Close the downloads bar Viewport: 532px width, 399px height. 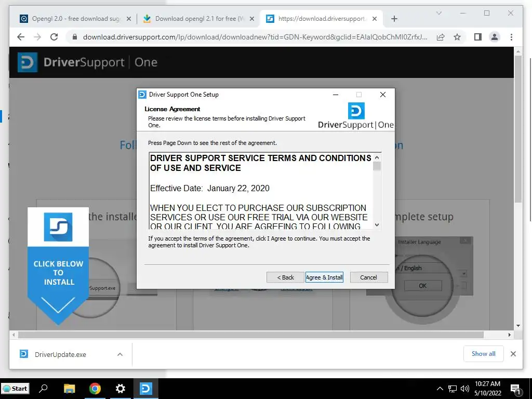coord(513,354)
